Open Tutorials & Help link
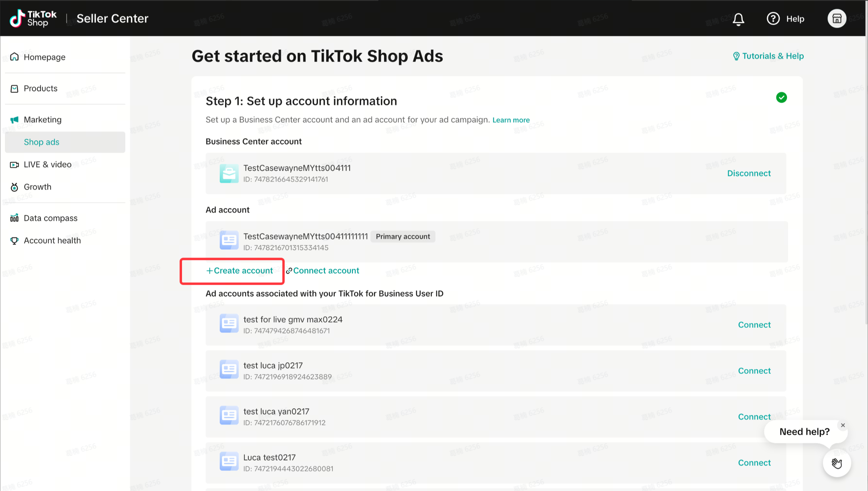This screenshot has width=868, height=491. pos(769,56)
